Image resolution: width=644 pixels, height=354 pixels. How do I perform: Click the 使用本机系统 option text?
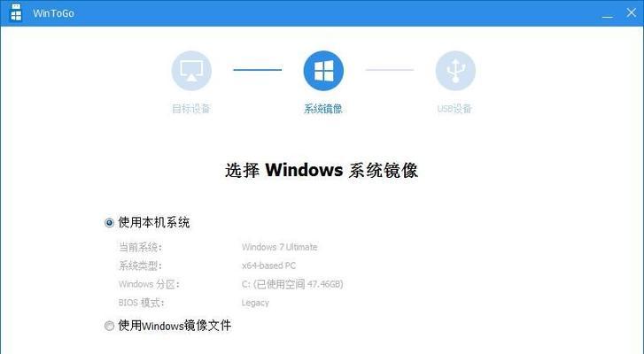pyautogui.click(x=154, y=222)
